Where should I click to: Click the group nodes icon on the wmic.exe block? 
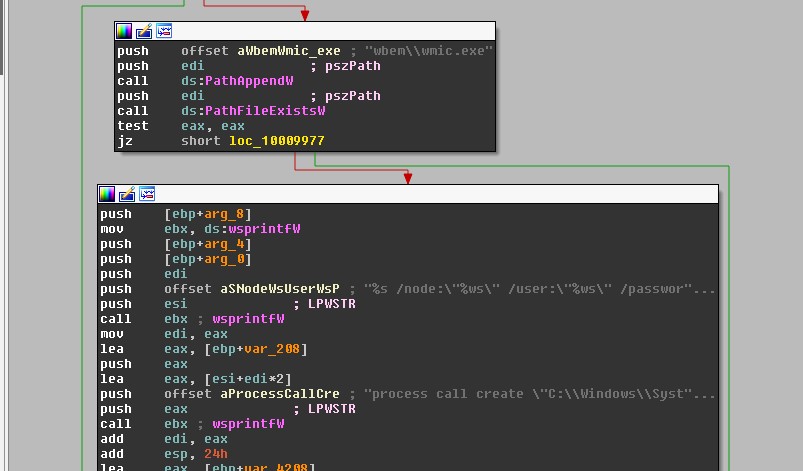(x=163, y=31)
